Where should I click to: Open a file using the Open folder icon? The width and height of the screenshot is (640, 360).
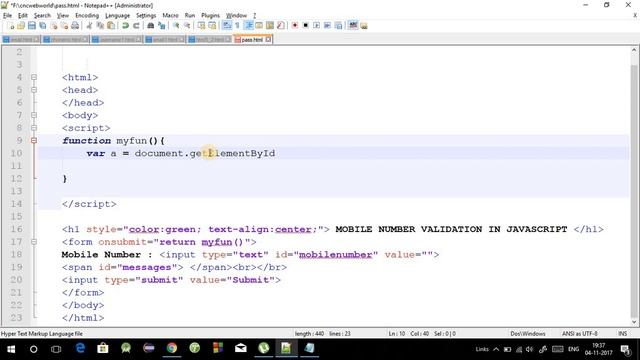pyautogui.click(x=21, y=25)
